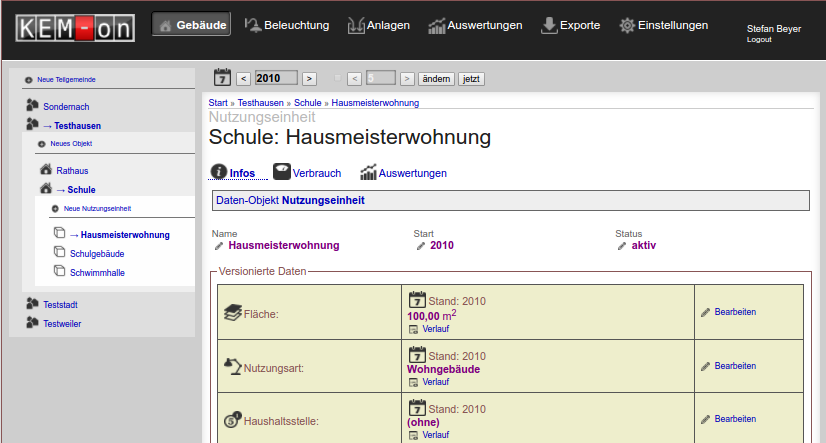Open the Einstellungen menu
The width and height of the screenshot is (826, 443).
point(664,25)
